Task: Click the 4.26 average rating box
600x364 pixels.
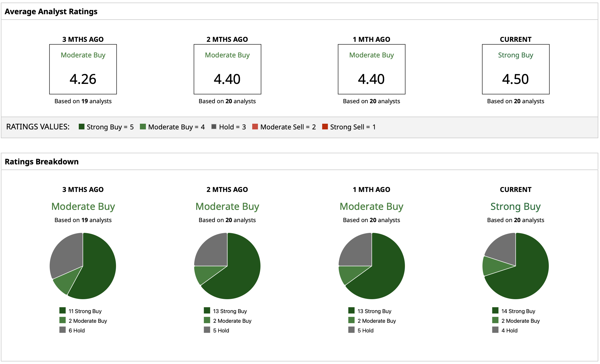Action: pyautogui.click(x=83, y=69)
